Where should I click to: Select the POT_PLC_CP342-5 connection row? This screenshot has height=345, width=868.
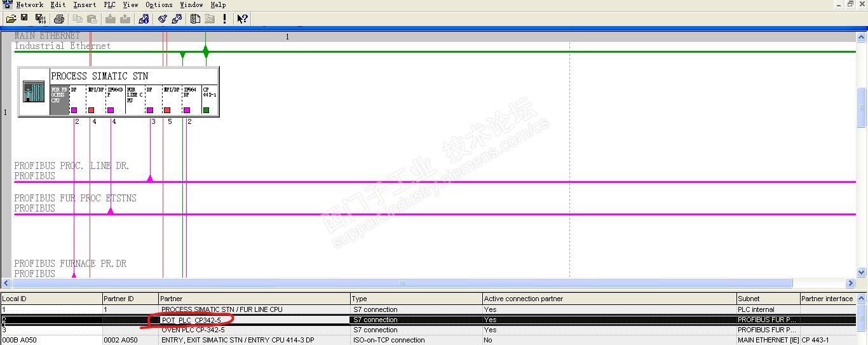[428, 320]
